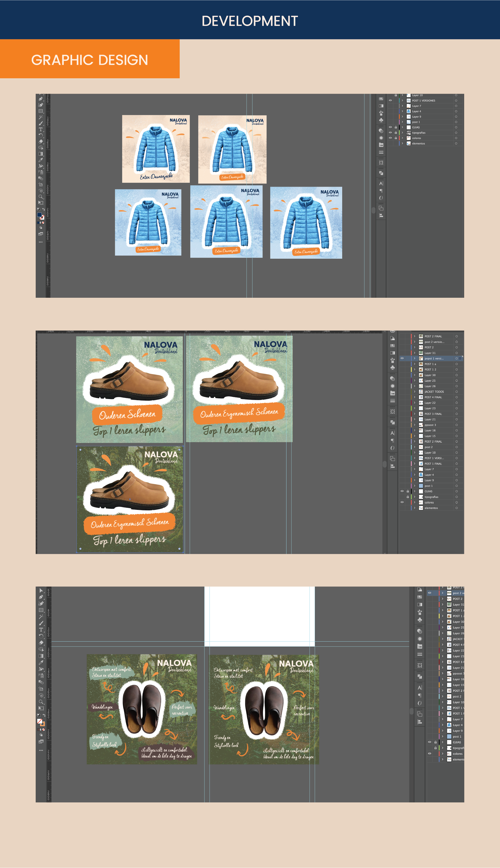The image size is (500, 868).
Task: Select the Type tool in jacket workspace
Action: [x=41, y=129]
